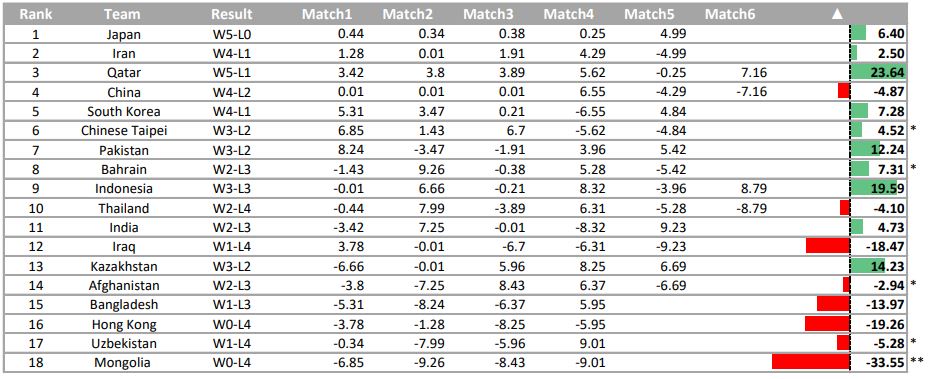The height and width of the screenshot is (379, 929).
Task: Click the Chinese Taipei team cell
Action: [x=124, y=131]
